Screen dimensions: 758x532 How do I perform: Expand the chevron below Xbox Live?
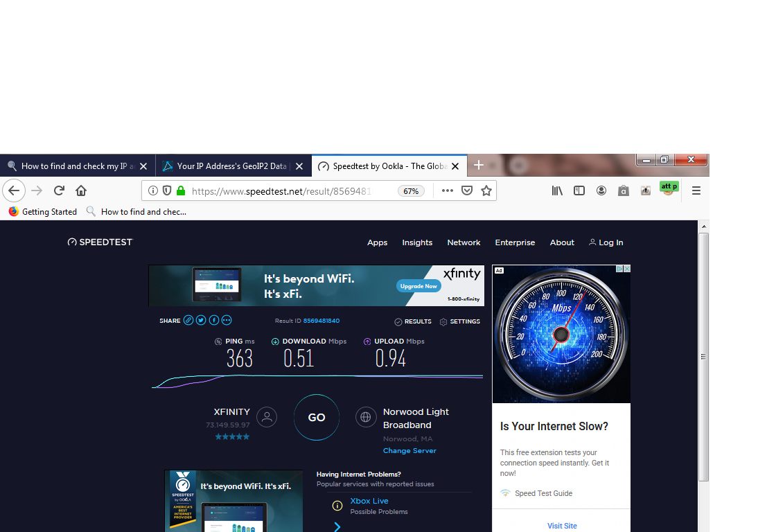pos(337,526)
